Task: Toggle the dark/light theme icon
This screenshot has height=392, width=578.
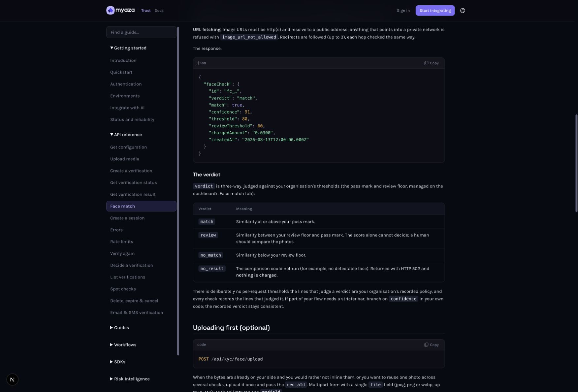Action: coord(463,11)
